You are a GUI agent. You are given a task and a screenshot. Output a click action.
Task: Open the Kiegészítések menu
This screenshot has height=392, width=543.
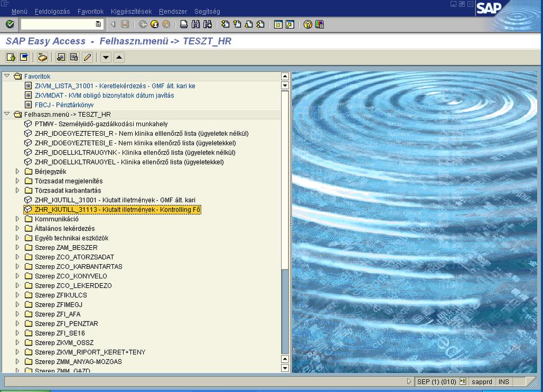[x=132, y=12]
